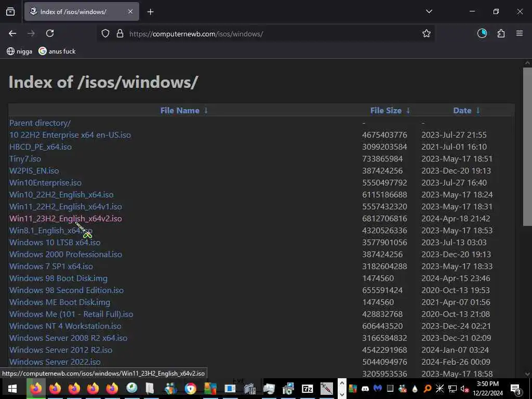Open the Win10Enterprise.iso link
The width and height of the screenshot is (532, 399).
46,182
